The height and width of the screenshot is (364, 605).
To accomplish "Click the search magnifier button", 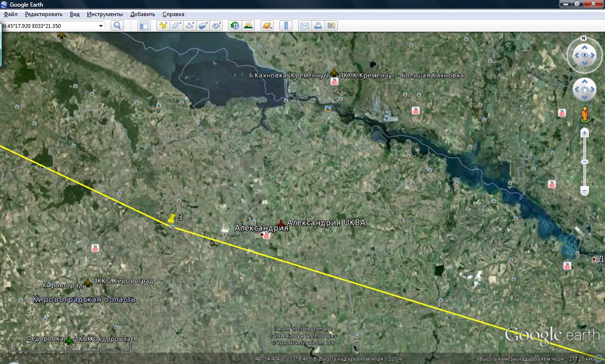I will (117, 26).
